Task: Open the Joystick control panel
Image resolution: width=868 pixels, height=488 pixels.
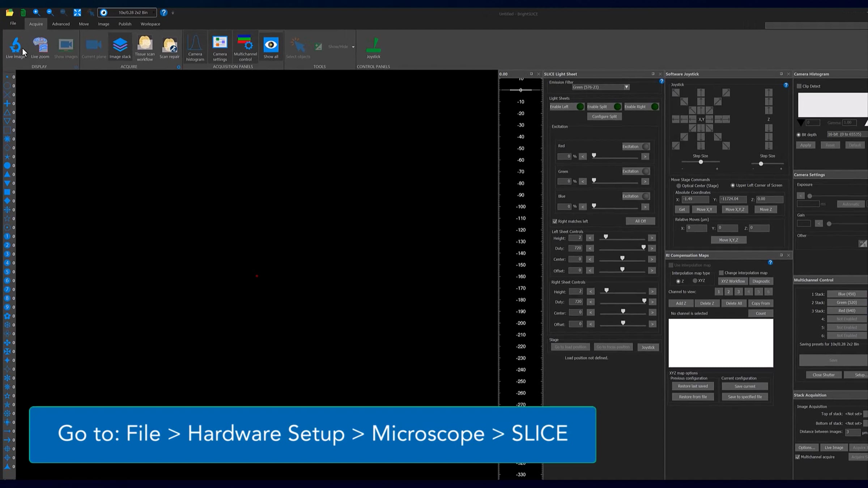Action: [x=373, y=47]
